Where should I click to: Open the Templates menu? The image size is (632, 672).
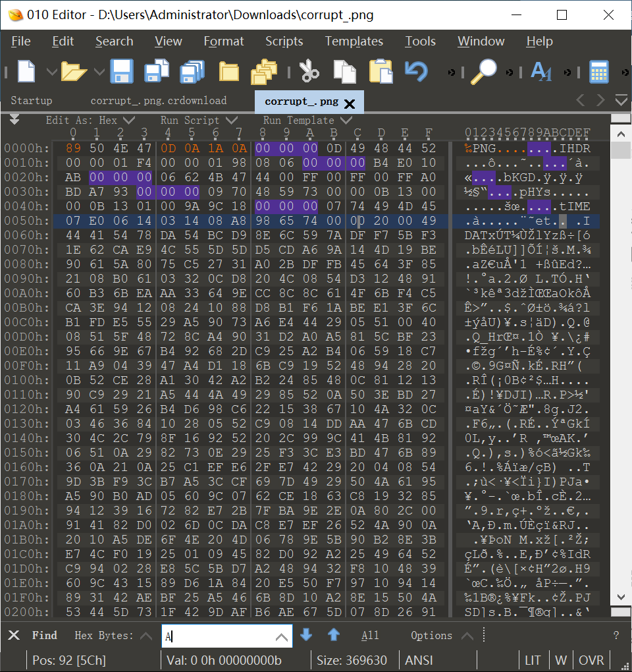(x=354, y=41)
